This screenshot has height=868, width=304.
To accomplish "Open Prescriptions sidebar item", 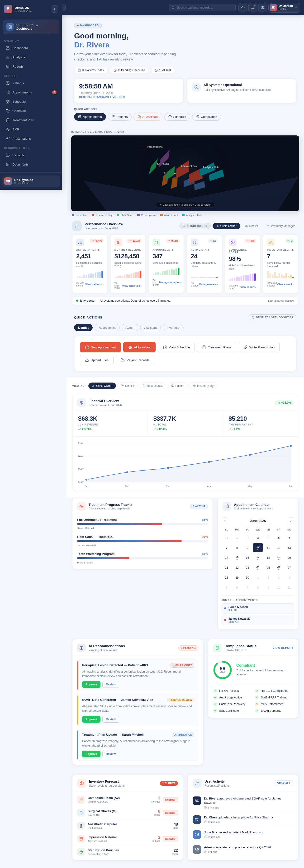I will tap(31, 139).
